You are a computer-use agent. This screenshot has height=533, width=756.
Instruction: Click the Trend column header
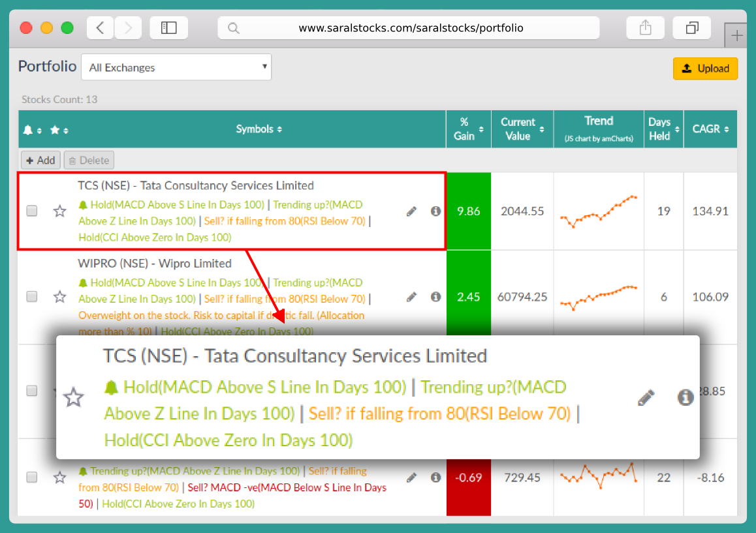click(x=599, y=129)
